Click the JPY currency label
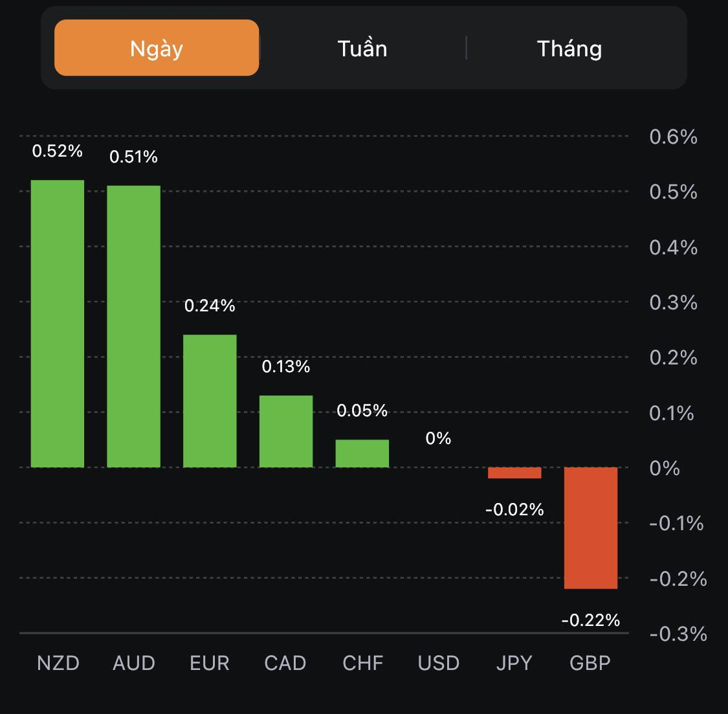728x714 pixels. tap(514, 663)
